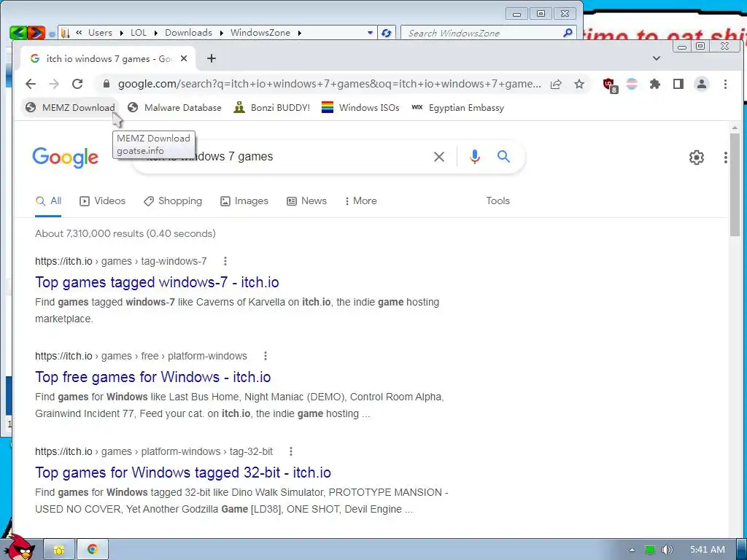Viewport: 747px width, 560px height.
Task: Open Top games tagged windows-7 result
Action: pos(157,282)
